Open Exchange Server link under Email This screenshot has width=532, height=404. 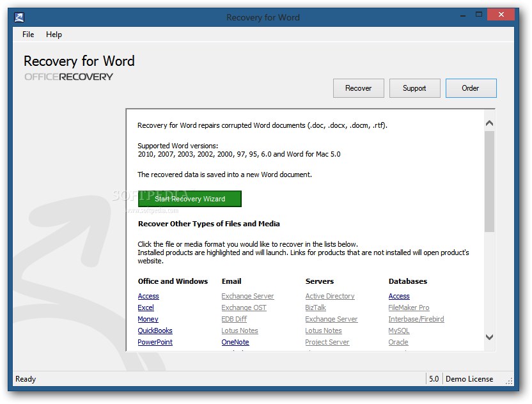[247, 296]
